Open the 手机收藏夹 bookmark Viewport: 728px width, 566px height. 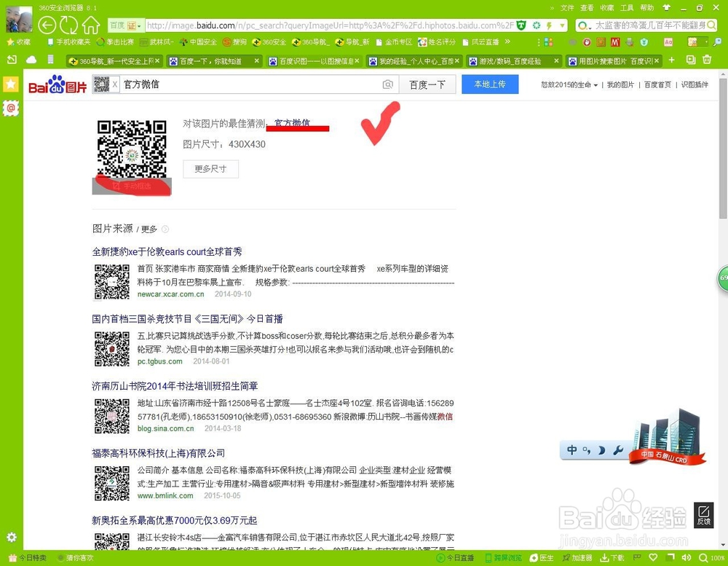69,42
